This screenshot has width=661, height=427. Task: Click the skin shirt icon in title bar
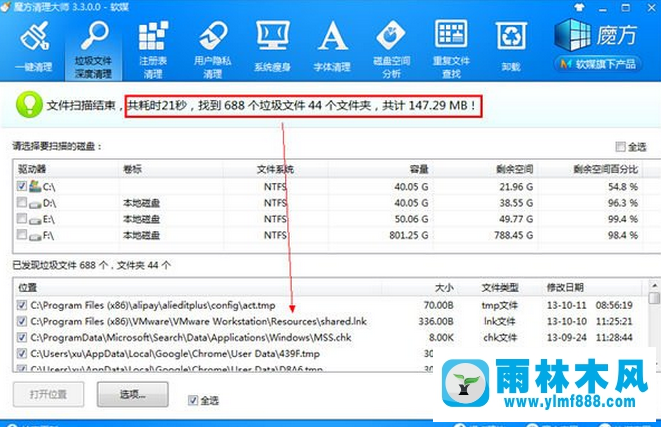[x=580, y=8]
